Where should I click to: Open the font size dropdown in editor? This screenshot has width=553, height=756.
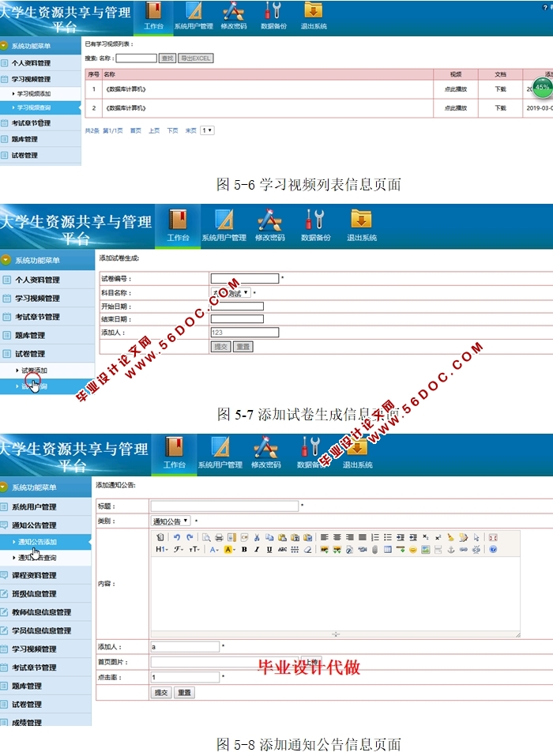pos(194,550)
